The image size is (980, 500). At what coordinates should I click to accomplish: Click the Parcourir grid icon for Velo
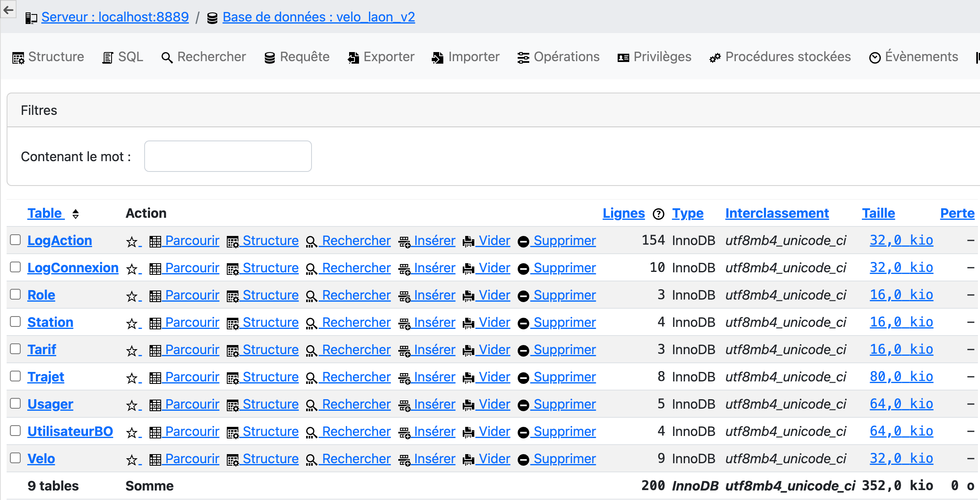155,460
